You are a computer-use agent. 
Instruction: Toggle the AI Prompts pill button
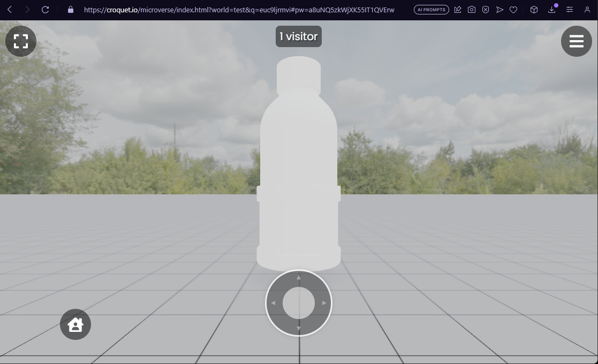click(432, 9)
